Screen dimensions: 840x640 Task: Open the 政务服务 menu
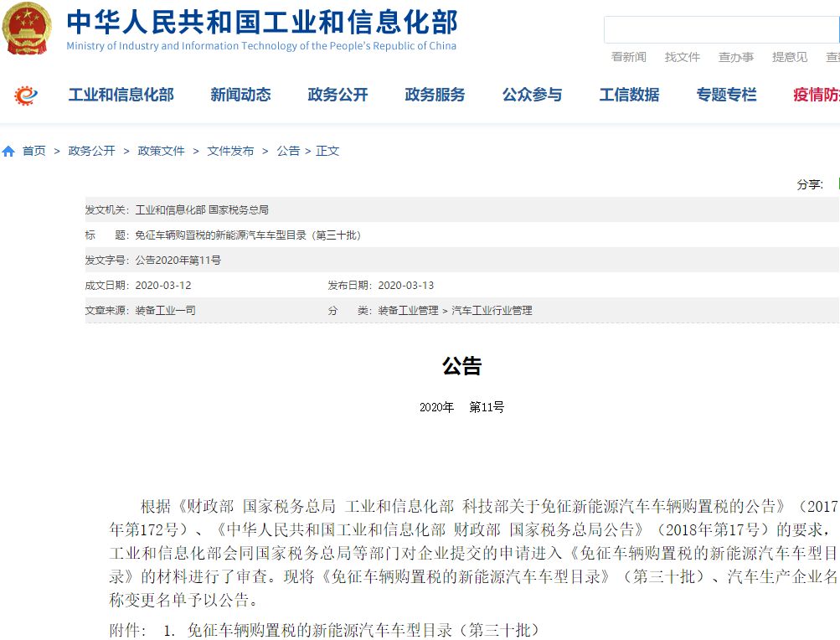(435, 95)
